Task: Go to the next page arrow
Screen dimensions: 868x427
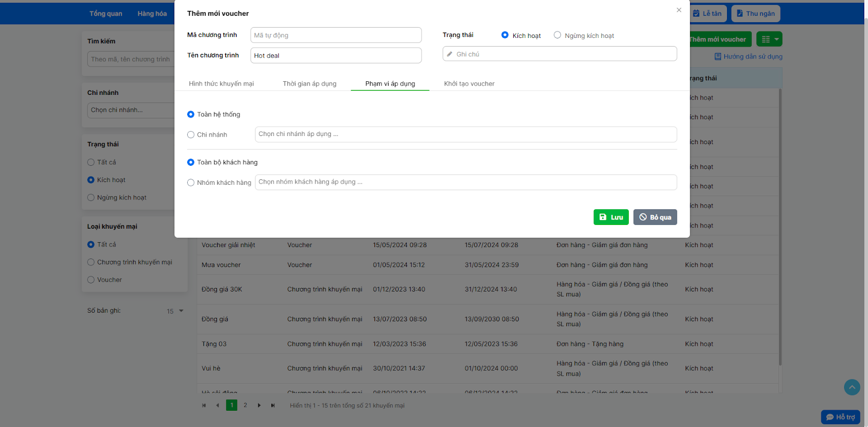Action: tap(259, 405)
